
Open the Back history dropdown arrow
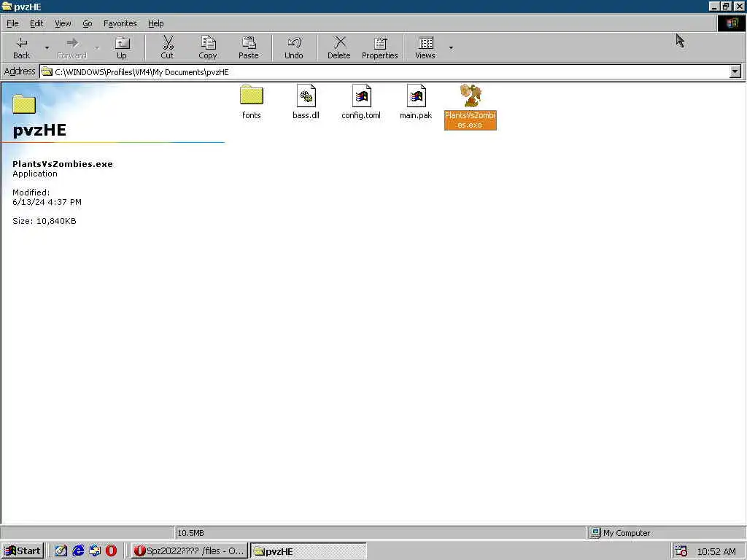47,47
